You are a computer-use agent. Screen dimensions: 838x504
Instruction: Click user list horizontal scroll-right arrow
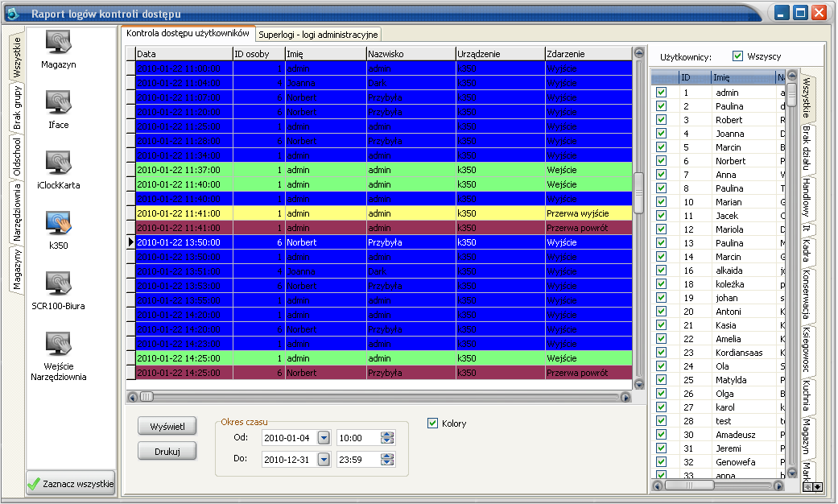click(778, 485)
